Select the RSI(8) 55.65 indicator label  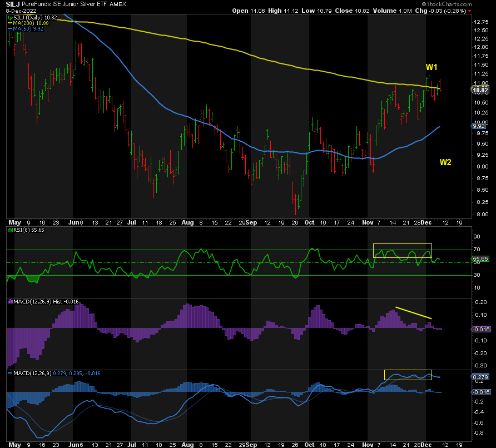pos(29,230)
